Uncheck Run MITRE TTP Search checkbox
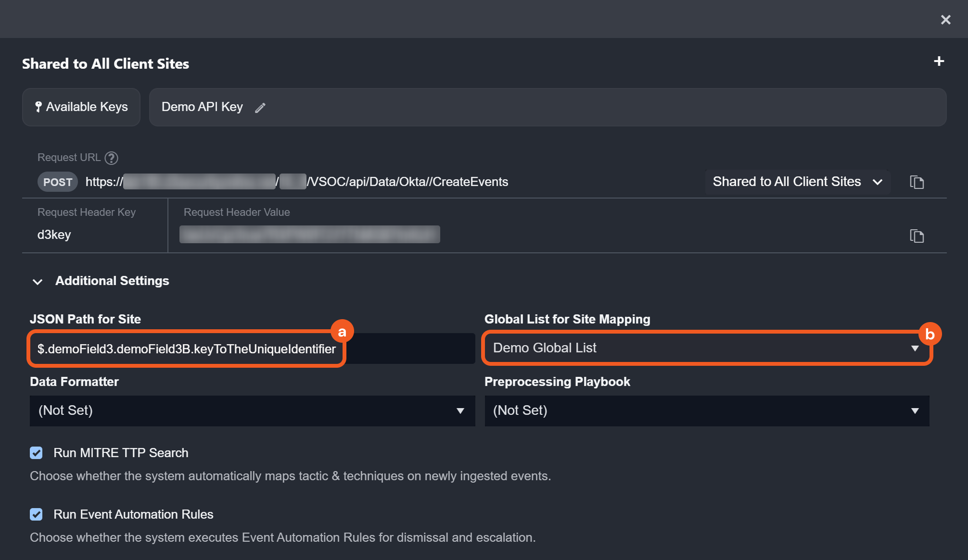Viewport: 968px width, 560px height. [x=36, y=453]
